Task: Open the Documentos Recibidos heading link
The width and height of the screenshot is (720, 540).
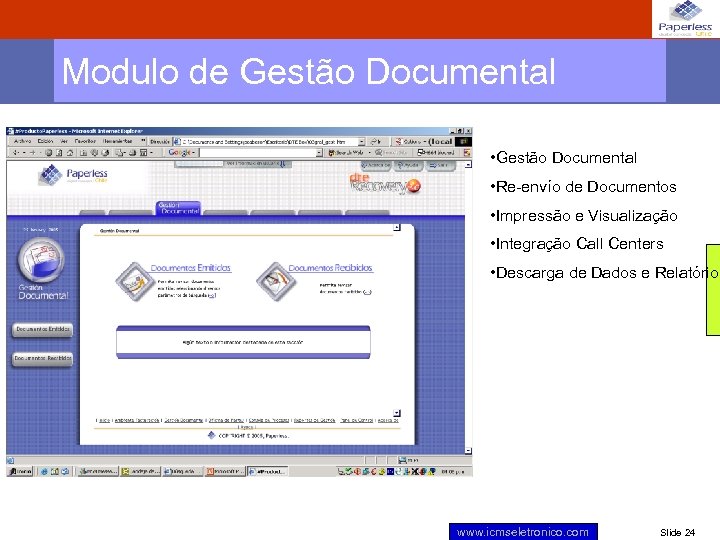Action: 330,268
